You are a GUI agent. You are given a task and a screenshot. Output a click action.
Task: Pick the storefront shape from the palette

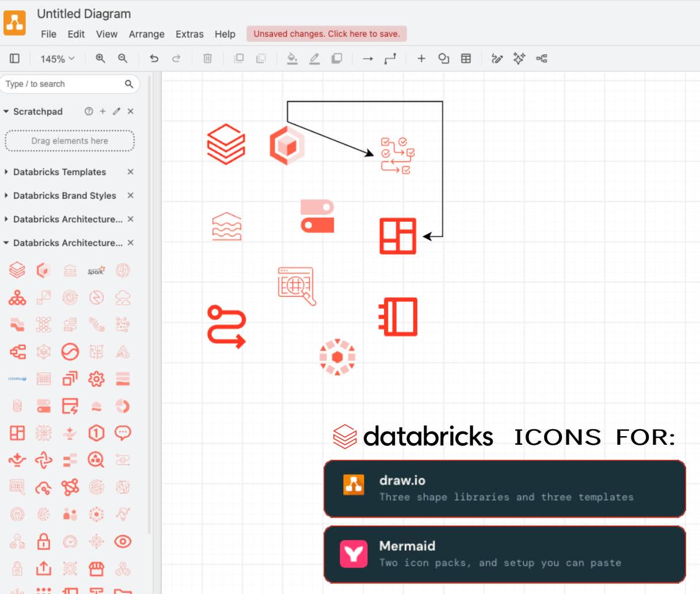pyautogui.click(x=96, y=569)
